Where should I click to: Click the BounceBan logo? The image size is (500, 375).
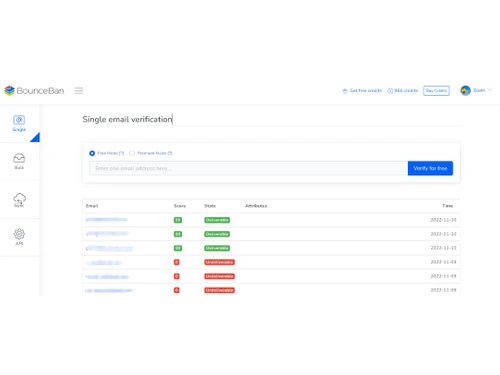[x=34, y=90]
